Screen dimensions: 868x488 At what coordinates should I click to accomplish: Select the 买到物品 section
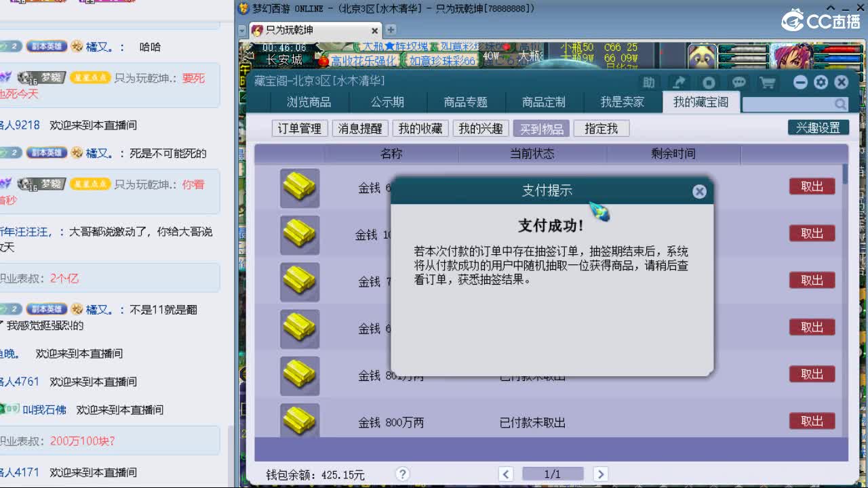541,128
